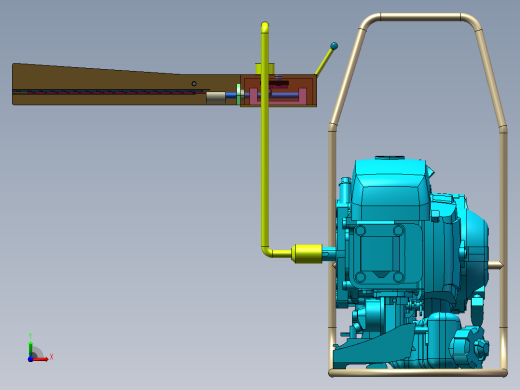Click the red X axis of the triad
The image size is (520, 390).
[x=41, y=359]
